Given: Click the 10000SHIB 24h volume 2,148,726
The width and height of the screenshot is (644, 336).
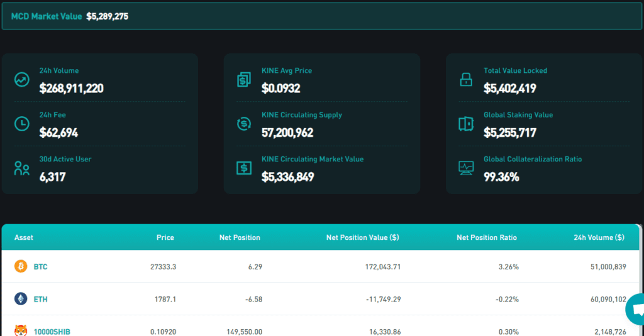Looking at the screenshot, I should (610, 332).
